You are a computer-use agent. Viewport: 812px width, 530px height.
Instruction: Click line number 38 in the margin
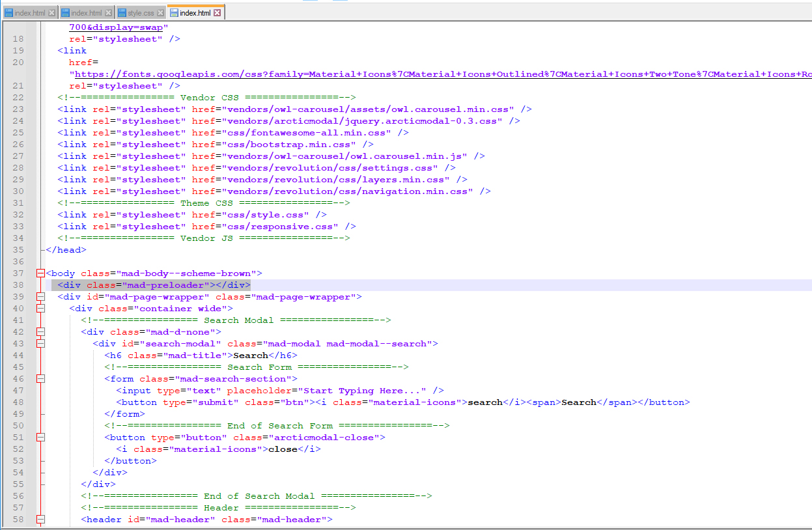[18, 285]
